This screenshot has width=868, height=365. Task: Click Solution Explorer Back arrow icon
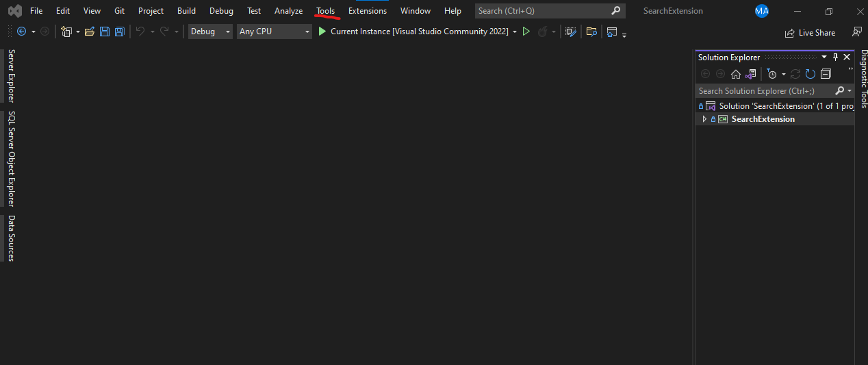pos(706,74)
